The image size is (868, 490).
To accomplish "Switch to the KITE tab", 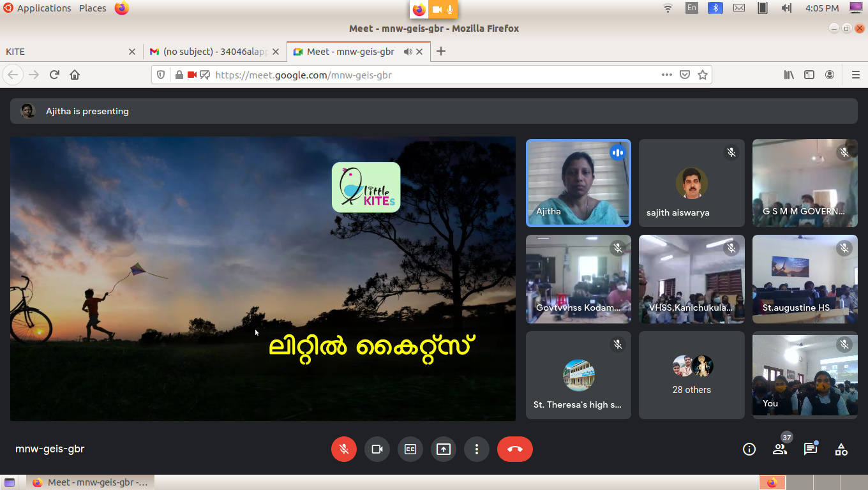I will [64, 52].
